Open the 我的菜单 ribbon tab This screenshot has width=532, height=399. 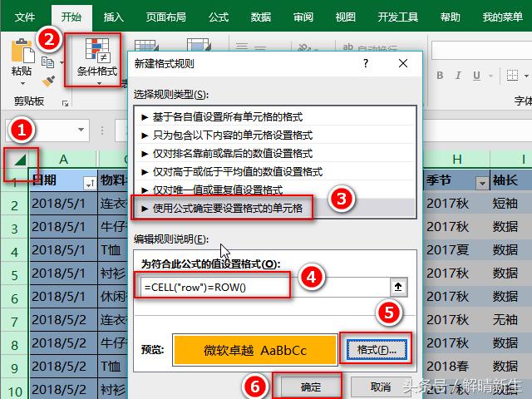coord(502,17)
